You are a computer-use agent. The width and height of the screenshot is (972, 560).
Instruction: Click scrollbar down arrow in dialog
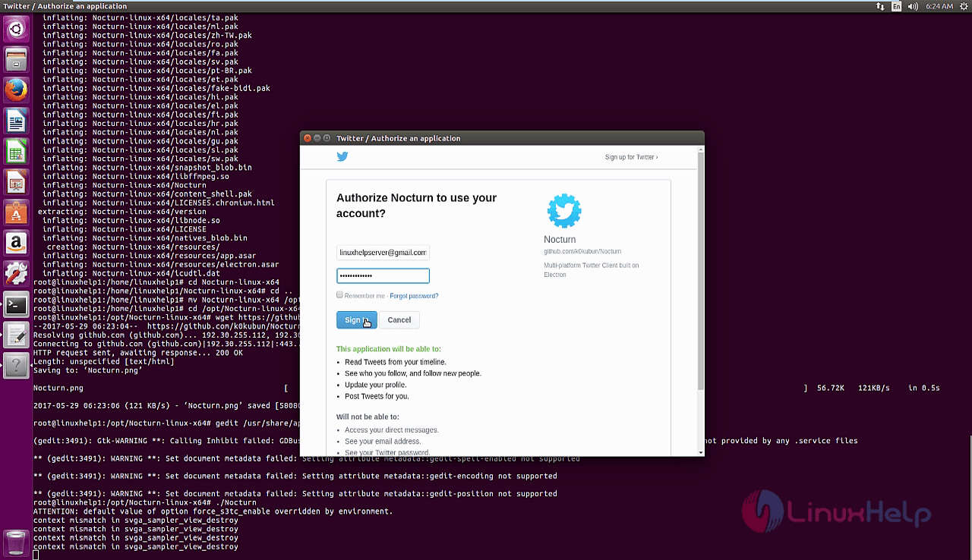point(701,452)
